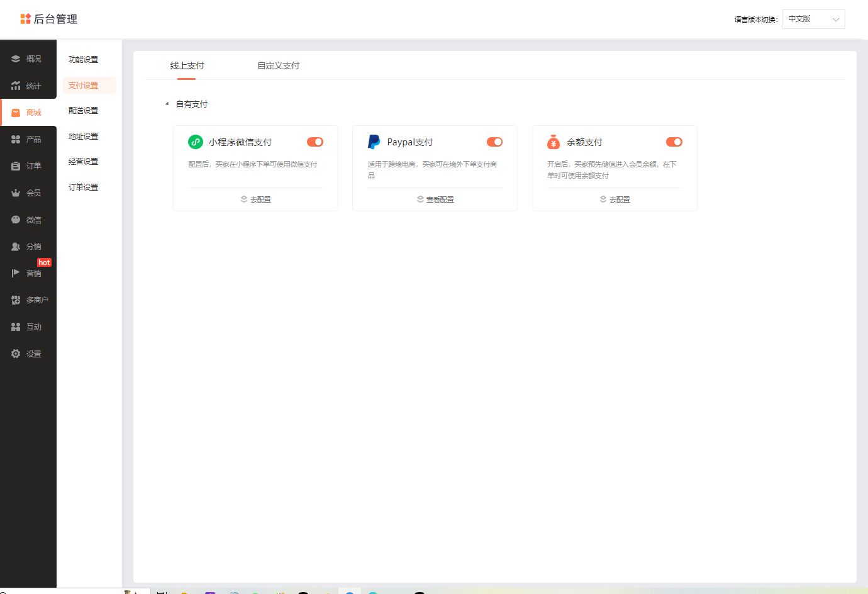The width and height of the screenshot is (868, 594).
Task: Open the 语言版本切换 中文版 dropdown
Action: [813, 19]
